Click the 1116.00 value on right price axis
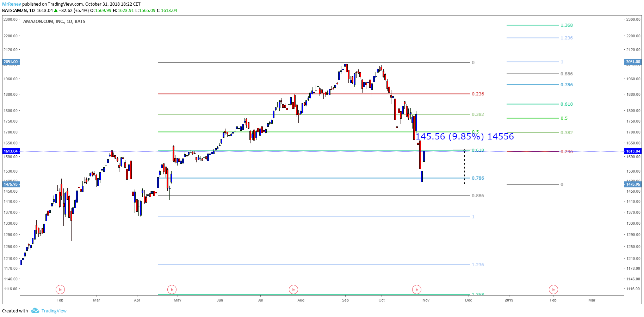 633,289
